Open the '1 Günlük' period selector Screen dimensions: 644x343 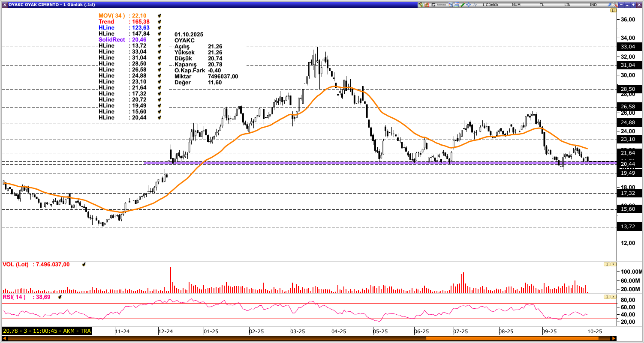490,5
